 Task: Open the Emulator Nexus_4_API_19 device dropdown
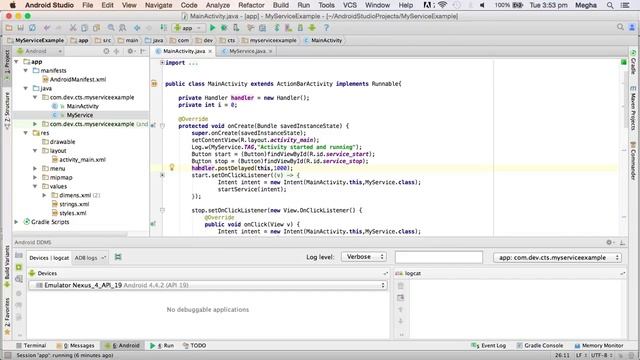click(x=208, y=285)
